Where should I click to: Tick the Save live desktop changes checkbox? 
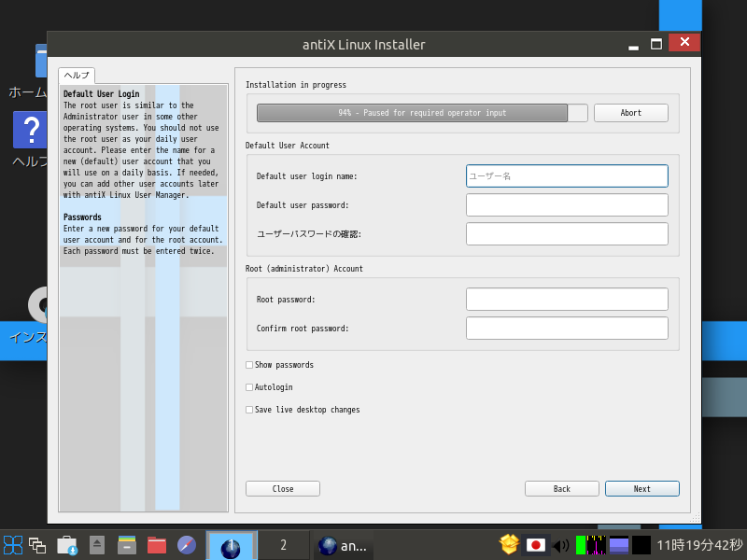pyautogui.click(x=249, y=410)
